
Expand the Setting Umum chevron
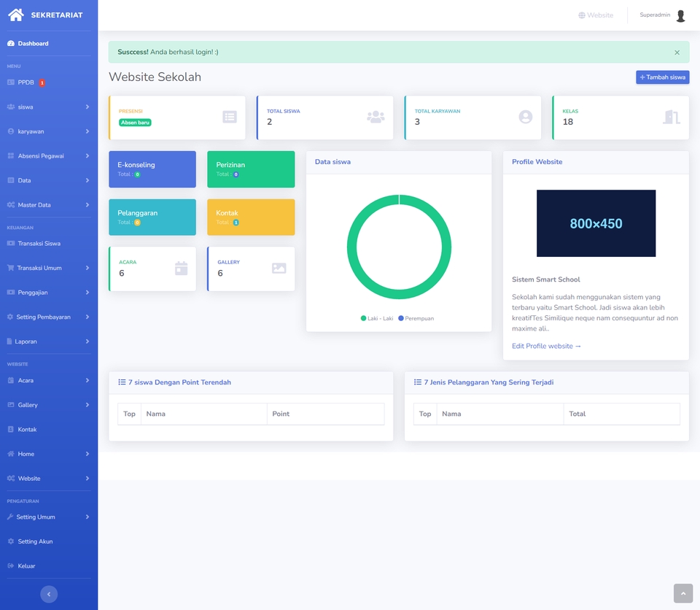[x=87, y=517]
